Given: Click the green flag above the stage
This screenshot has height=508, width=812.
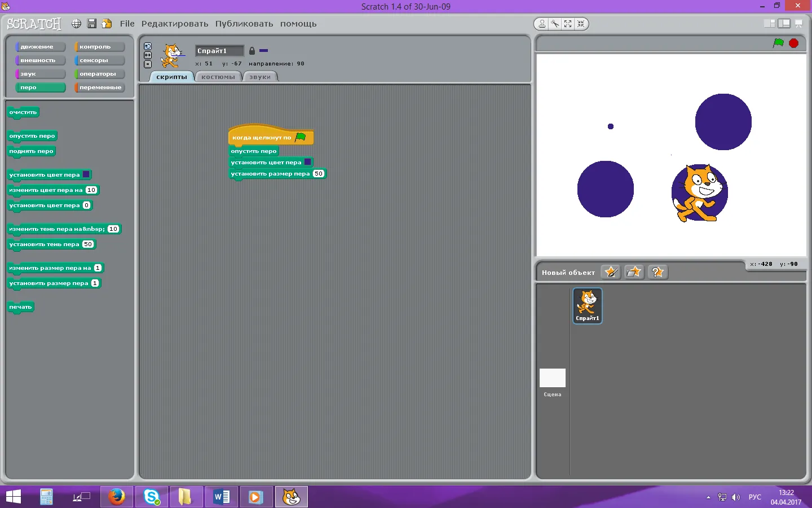Looking at the screenshot, I should click(x=778, y=43).
